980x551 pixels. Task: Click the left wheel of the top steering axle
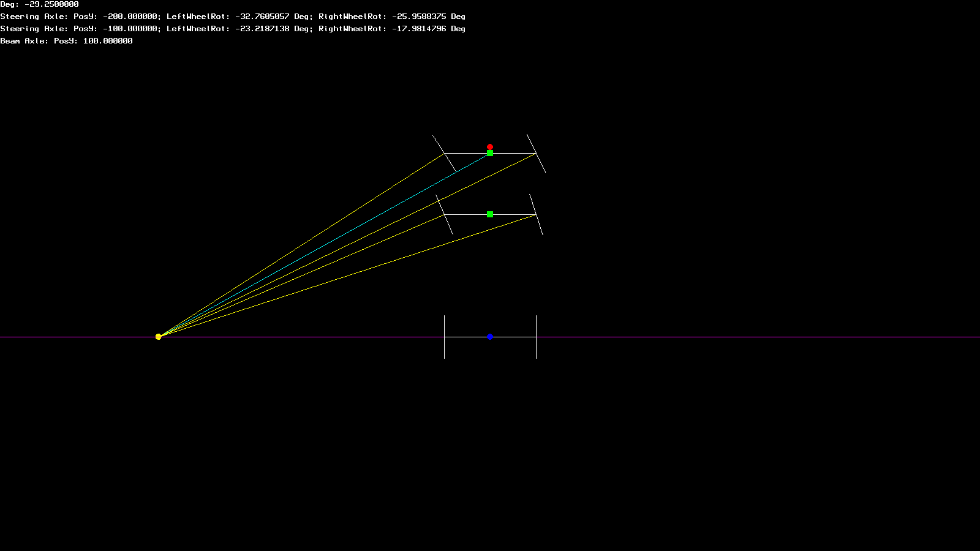pyautogui.click(x=444, y=153)
